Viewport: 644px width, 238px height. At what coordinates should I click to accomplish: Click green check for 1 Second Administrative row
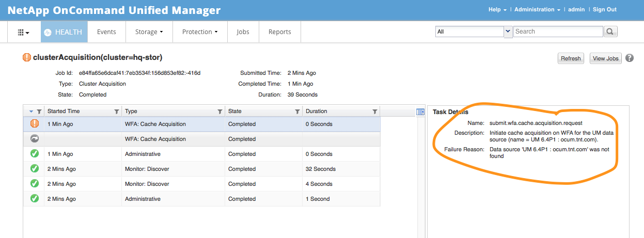coord(35,199)
